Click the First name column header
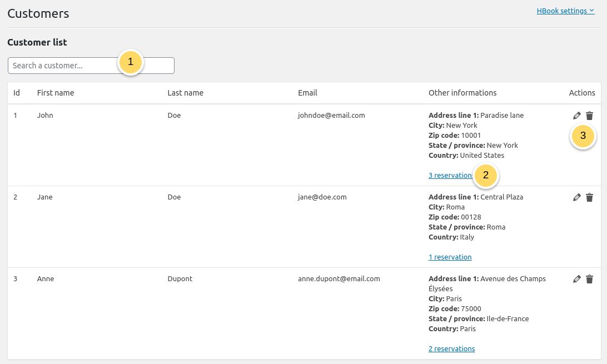 56,93
